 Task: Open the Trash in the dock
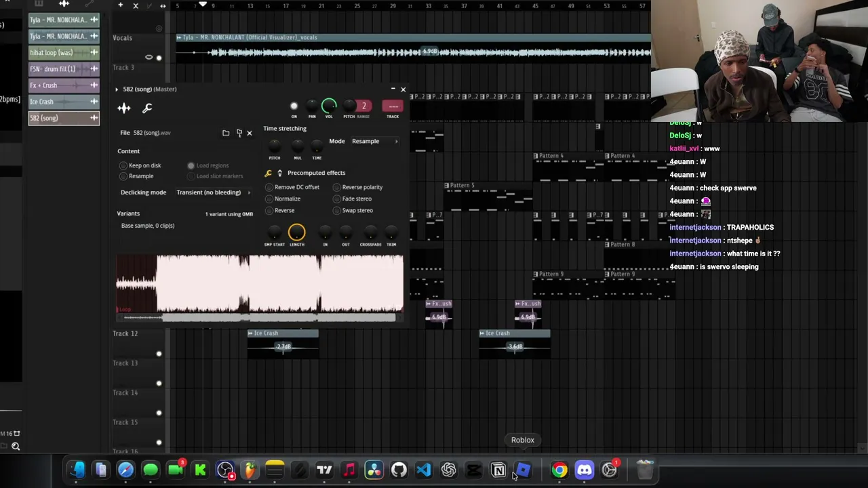(x=645, y=470)
